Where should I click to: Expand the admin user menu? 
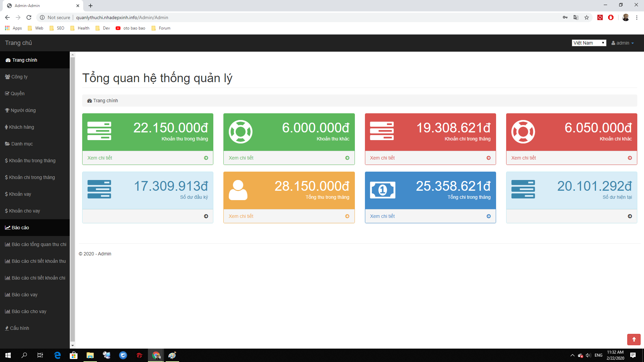click(623, 43)
